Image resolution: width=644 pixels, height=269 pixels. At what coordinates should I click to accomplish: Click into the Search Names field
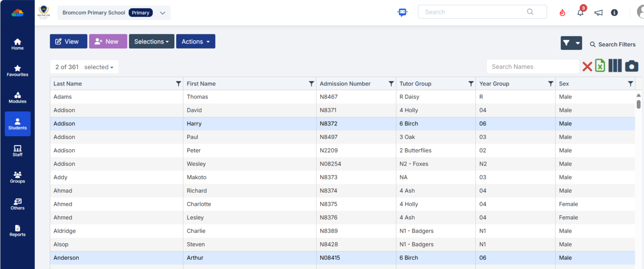532,67
